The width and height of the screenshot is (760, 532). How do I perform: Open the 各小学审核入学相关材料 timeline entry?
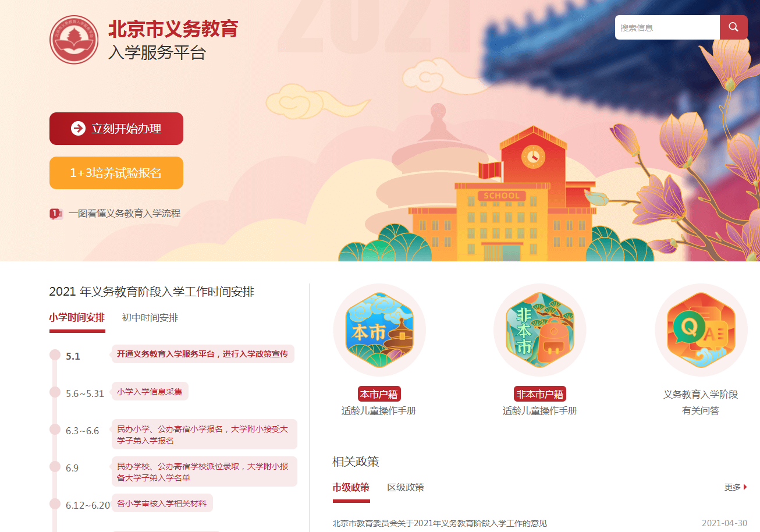point(162,503)
